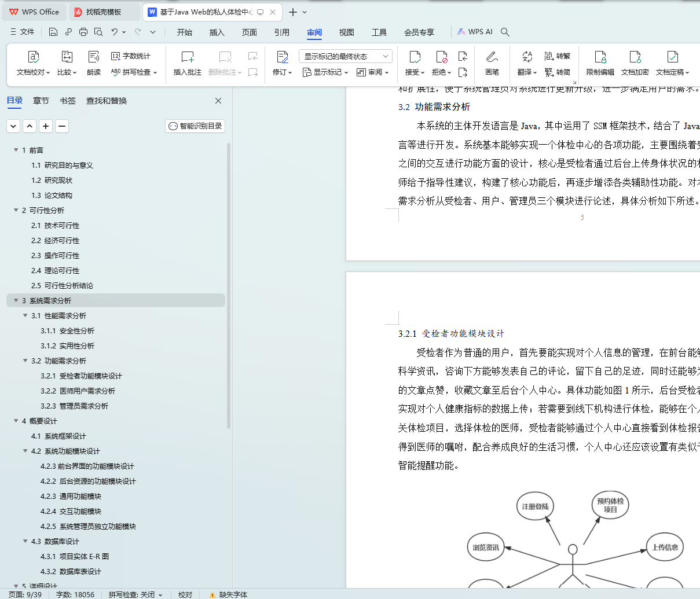Click 缺失字体 warning in status bar

click(x=228, y=594)
